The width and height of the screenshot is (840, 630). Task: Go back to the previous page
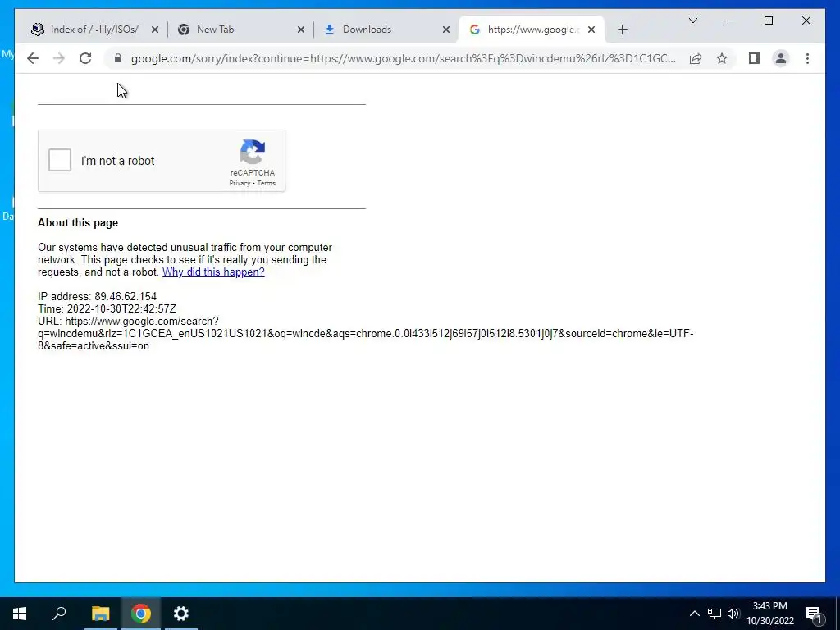33,58
